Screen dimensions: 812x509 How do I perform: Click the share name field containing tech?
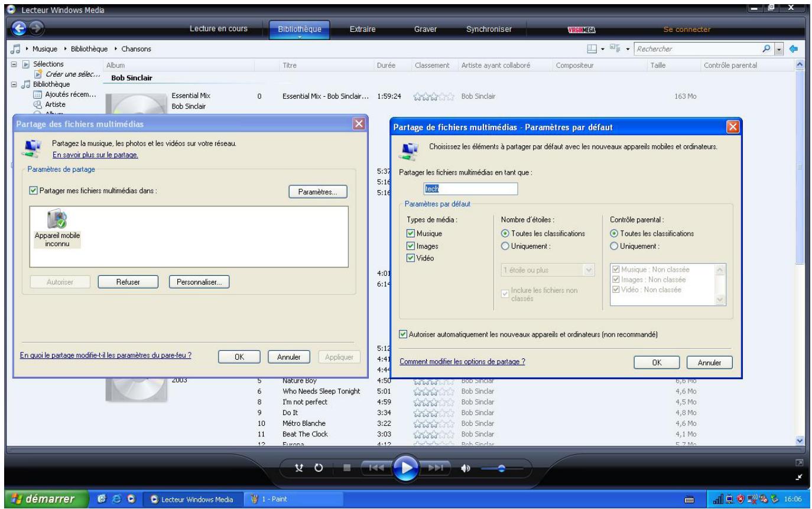470,188
